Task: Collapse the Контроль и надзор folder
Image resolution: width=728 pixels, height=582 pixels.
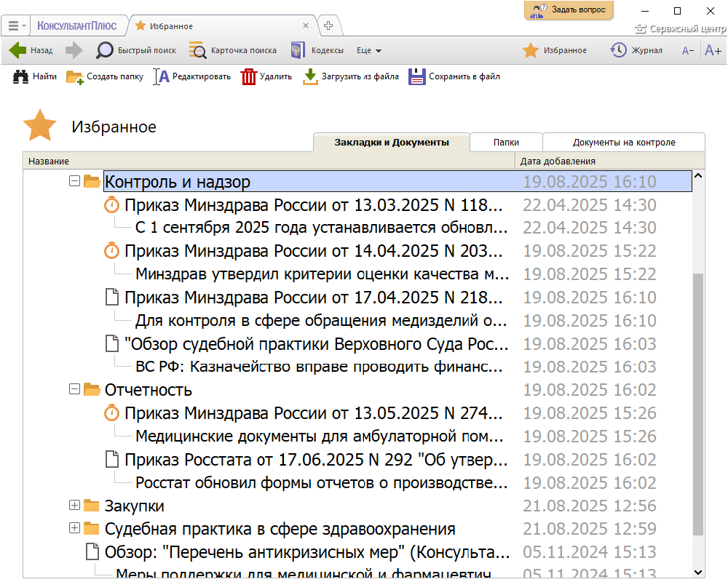Action: point(74,181)
